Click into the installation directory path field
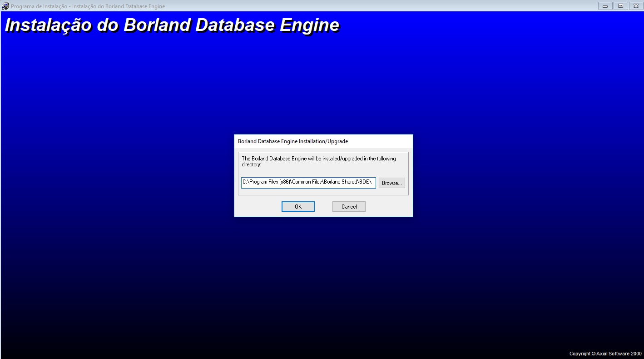 (308, 183)
